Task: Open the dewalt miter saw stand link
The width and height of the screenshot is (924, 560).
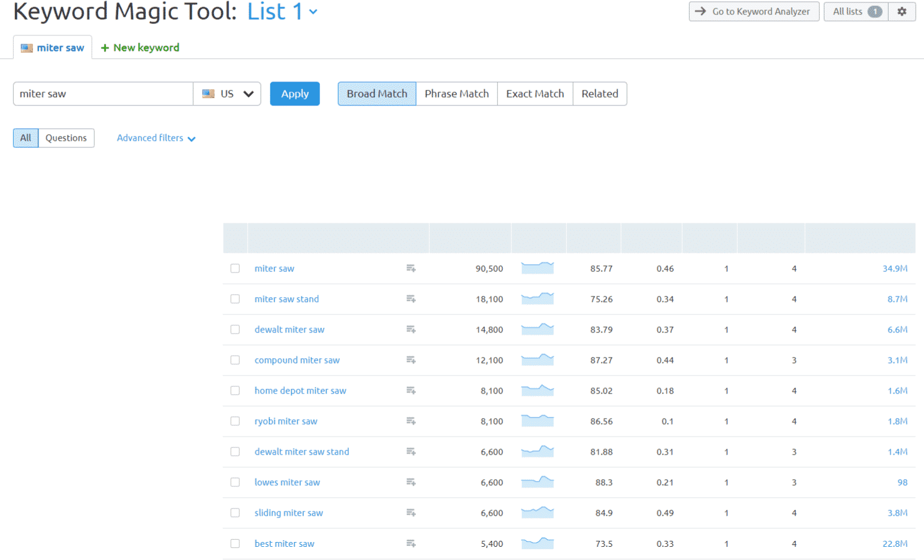Action: tap(301, 452)
